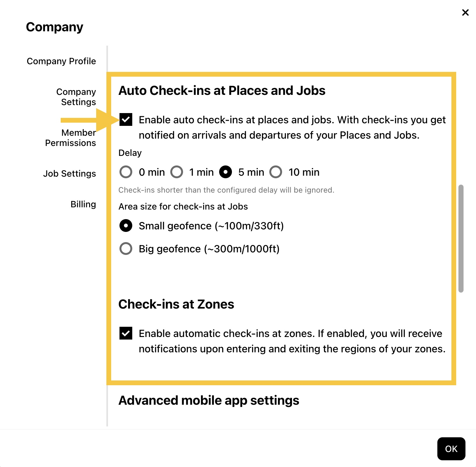This screenshot has height=467, width=476.
Task: Click the vertical scrollbar thumb
Action: coord(461,238)
